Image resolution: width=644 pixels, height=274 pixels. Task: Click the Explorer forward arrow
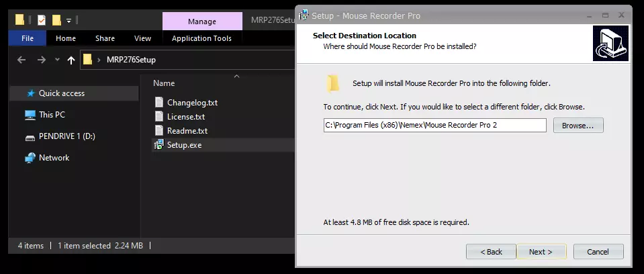coord(42,60)
